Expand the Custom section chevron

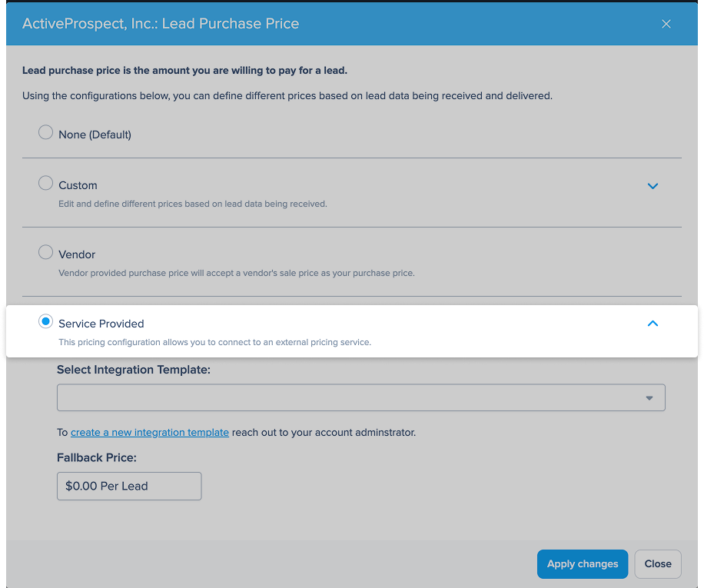[x=653, y=186]
